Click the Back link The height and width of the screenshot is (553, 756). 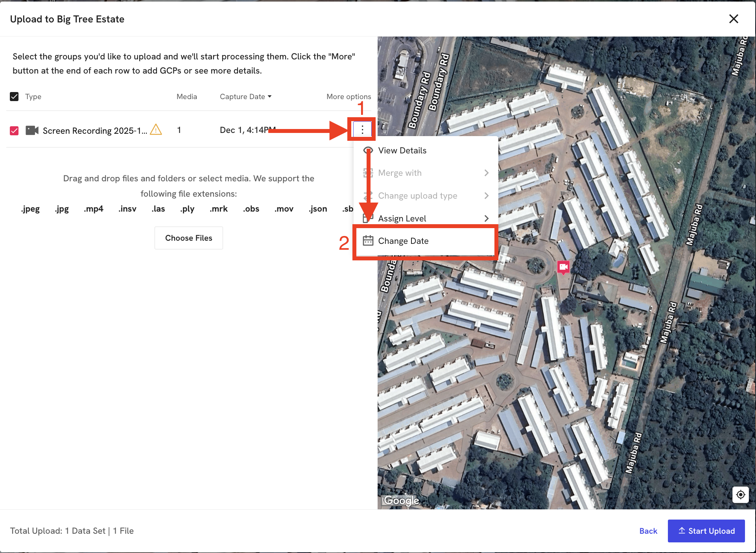pos(648,531)
